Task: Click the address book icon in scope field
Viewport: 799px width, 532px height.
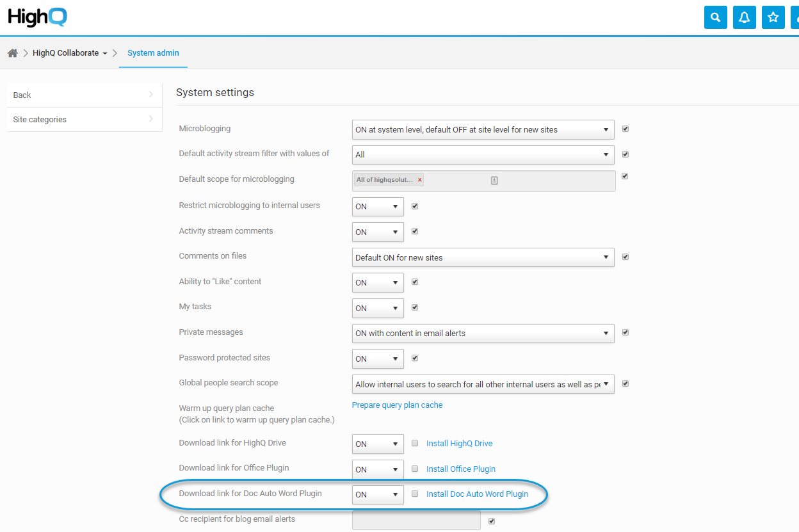Action: 494,181
